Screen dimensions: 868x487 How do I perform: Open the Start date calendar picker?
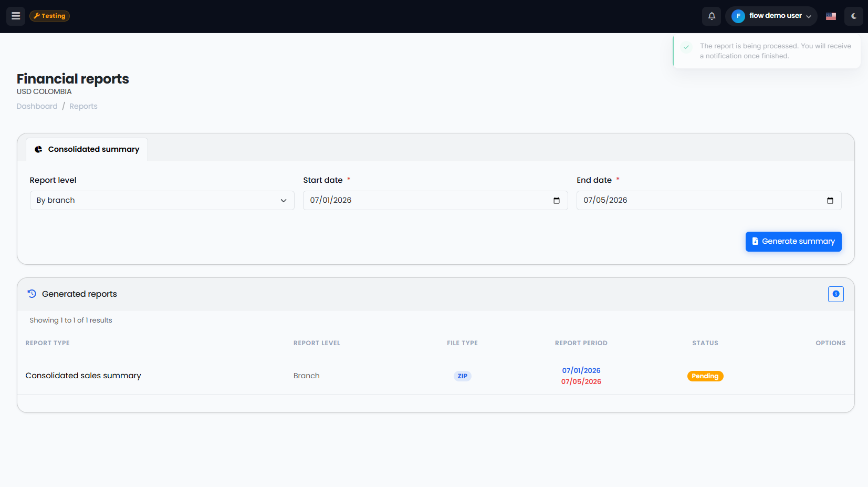(557, 201)
